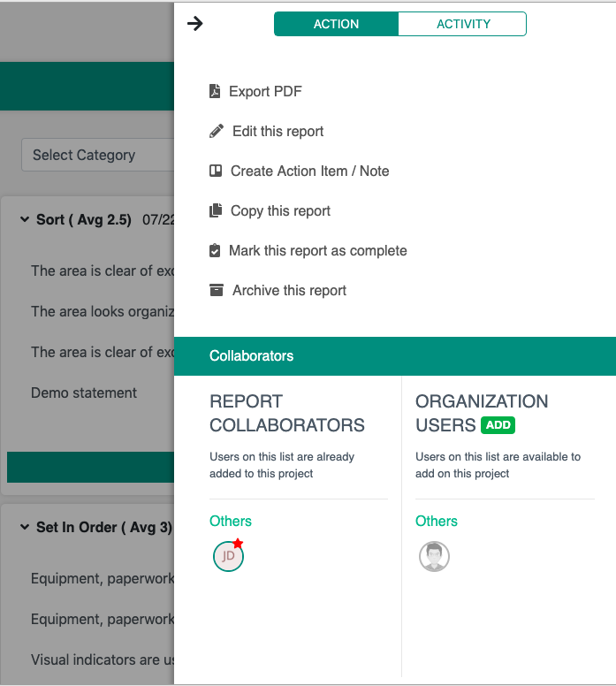
Task: Collapse the Set In Order section
Action: coord(24,527)
